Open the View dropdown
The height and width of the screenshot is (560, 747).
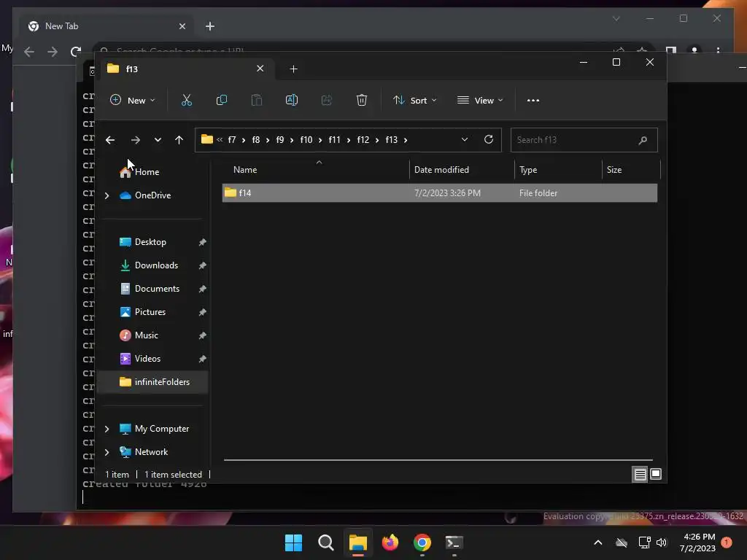(480, 101)
